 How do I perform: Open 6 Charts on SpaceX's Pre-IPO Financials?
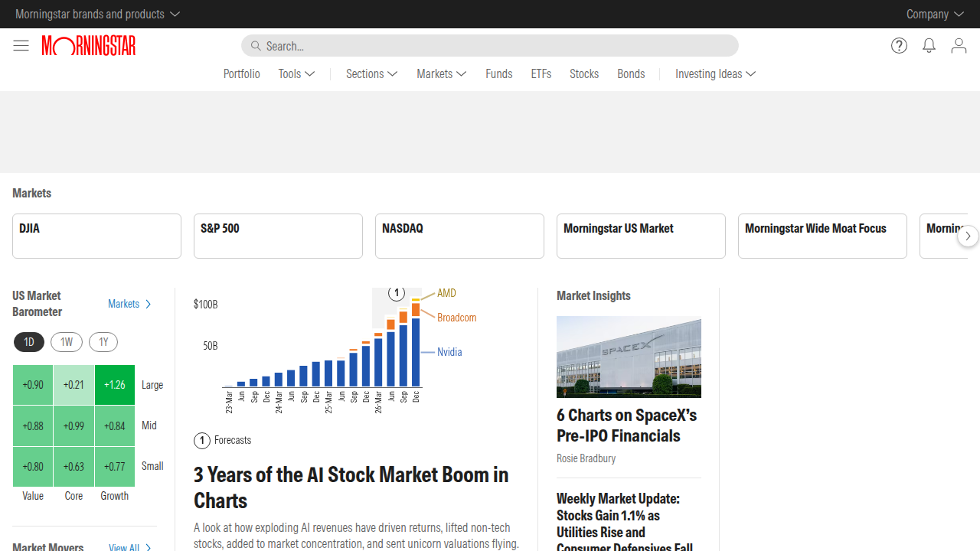click(627, 425)
